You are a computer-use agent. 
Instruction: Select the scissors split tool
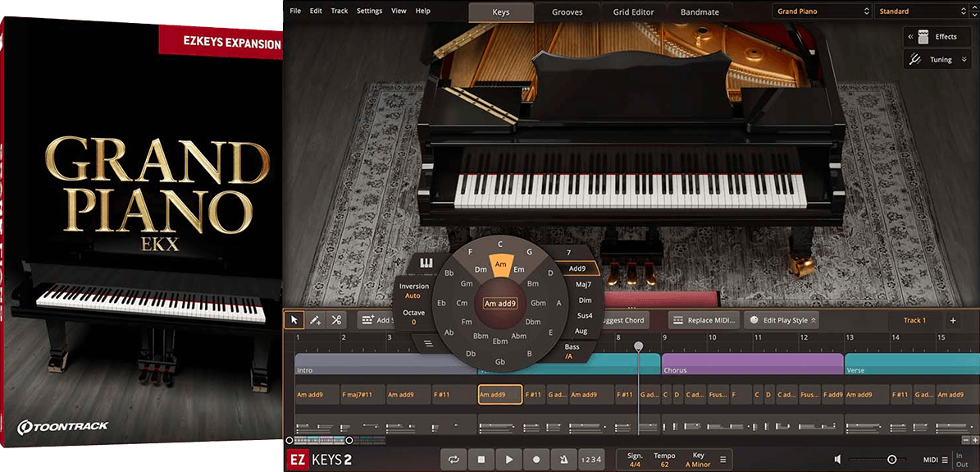pos(336,320)
